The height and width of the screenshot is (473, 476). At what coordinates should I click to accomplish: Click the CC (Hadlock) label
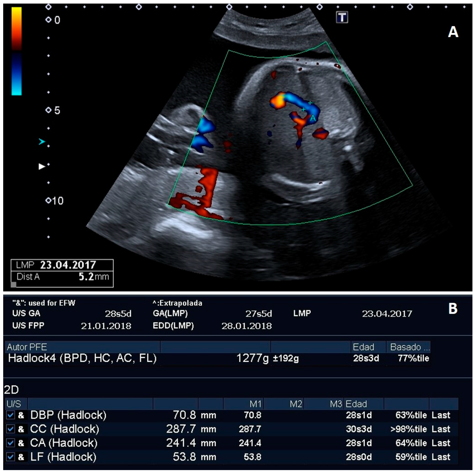(x=65, y=429)
